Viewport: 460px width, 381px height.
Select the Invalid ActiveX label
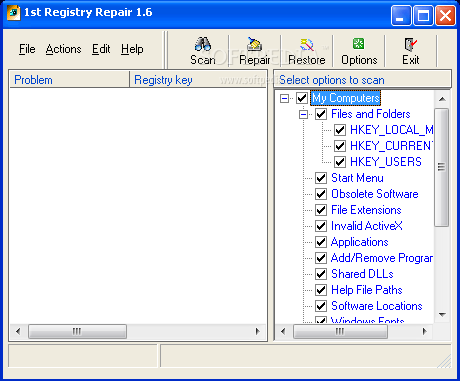366,226
